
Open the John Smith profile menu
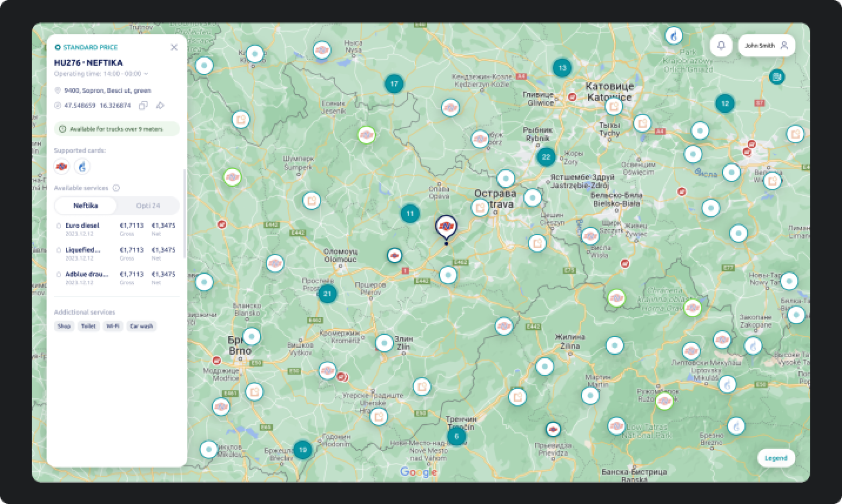pyautogui.click(x=766, y=45)
